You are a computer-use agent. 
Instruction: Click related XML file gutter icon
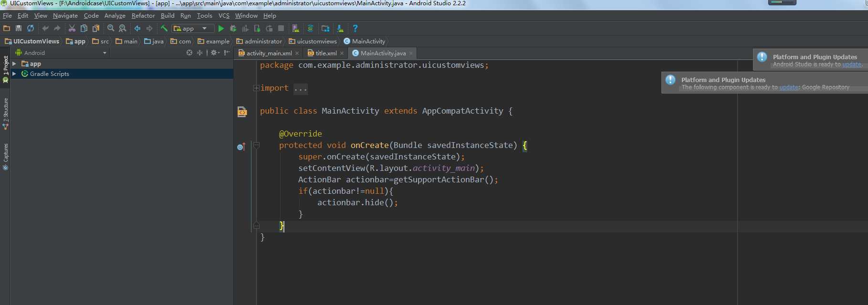coord(242,111)
